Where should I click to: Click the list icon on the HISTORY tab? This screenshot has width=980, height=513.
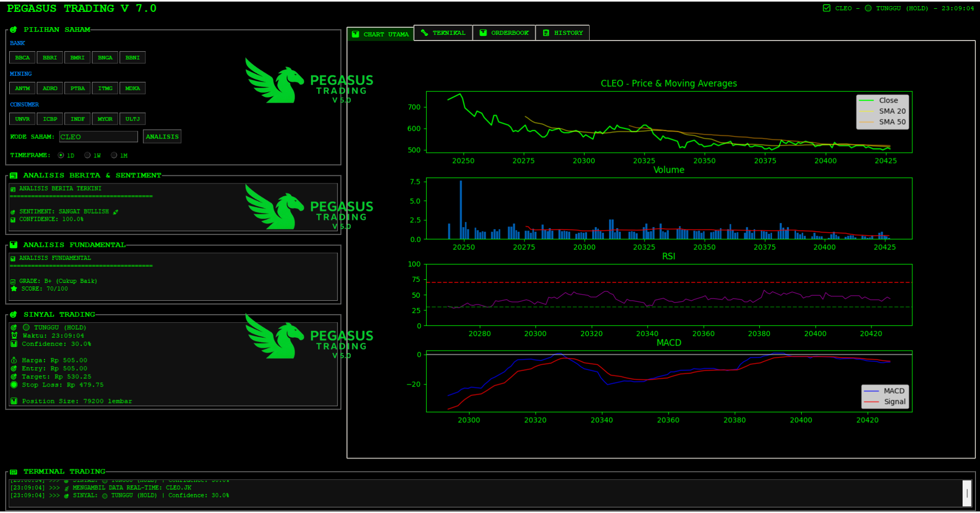546,33
